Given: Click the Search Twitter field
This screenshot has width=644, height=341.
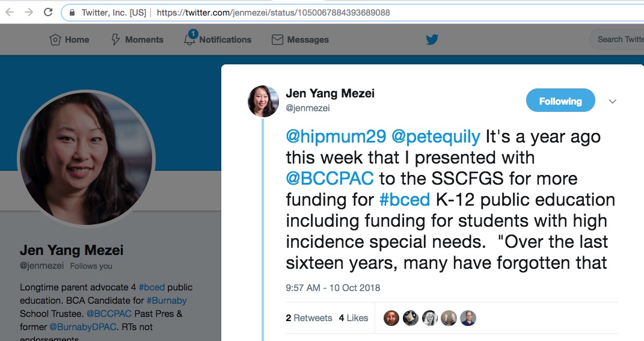Looking at the screenshot, I should 619,40.
